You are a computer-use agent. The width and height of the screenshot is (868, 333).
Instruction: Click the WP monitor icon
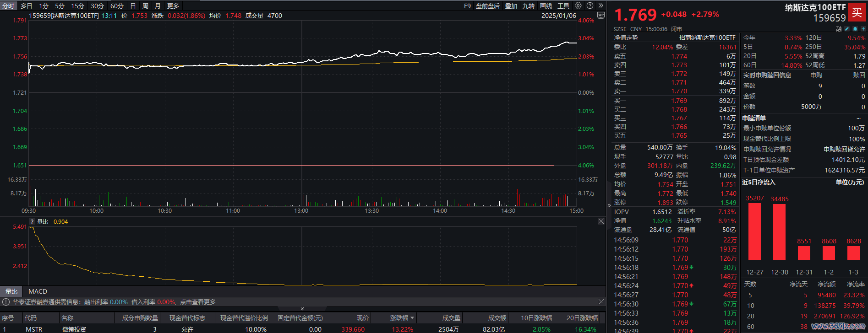click(x=601, y=16)
